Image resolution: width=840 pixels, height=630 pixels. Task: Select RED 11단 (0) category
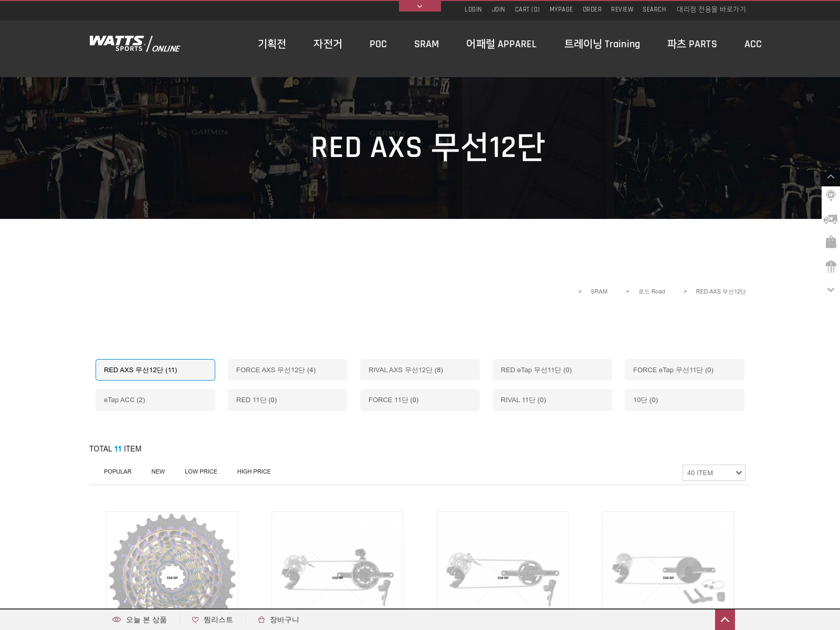click(288, 400)
